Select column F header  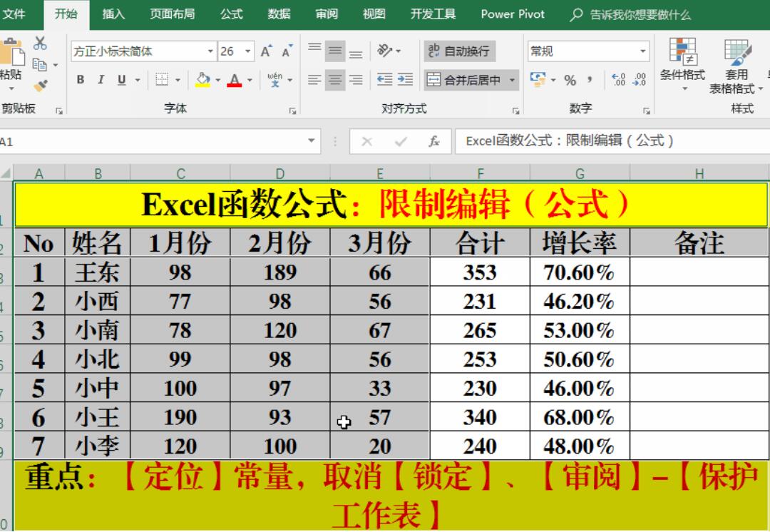point(481,173)
